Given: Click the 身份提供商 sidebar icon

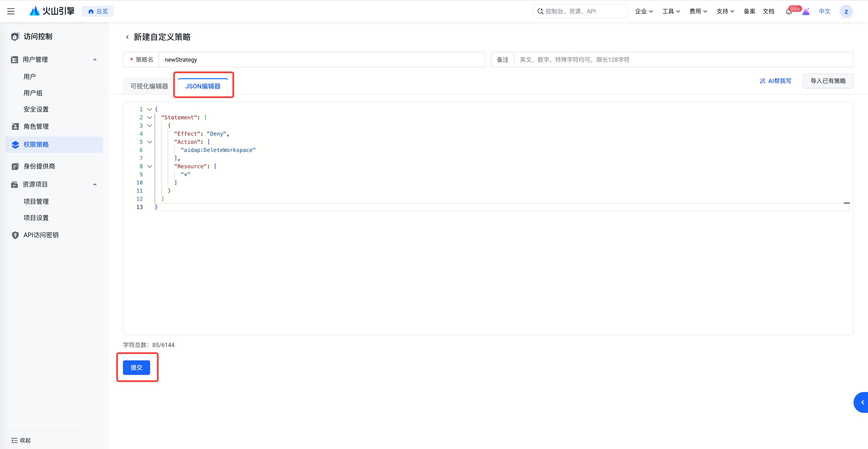Looking at the screenshot, I should tap(15, 166).
